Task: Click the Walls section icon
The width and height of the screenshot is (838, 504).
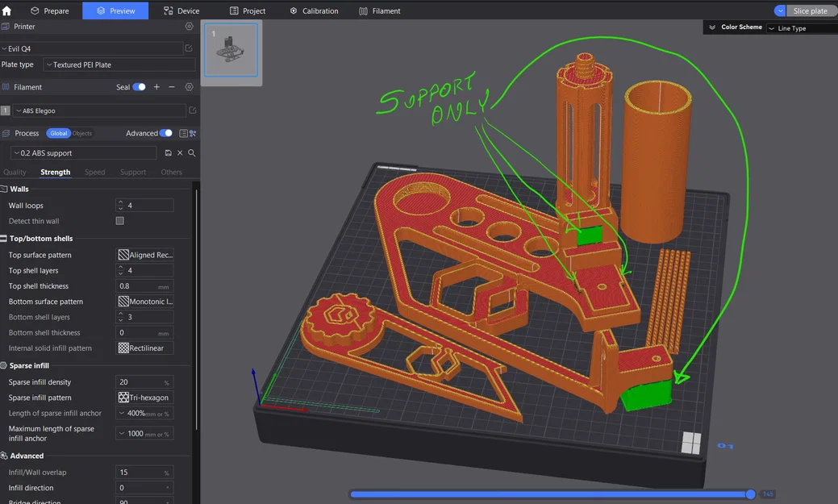Action: coord(4,189)
